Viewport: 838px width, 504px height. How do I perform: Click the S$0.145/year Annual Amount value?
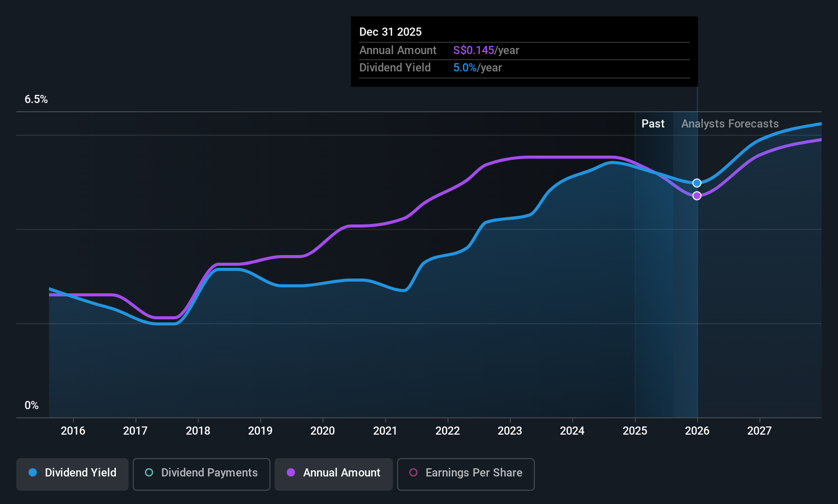click(x=486, y=50)
